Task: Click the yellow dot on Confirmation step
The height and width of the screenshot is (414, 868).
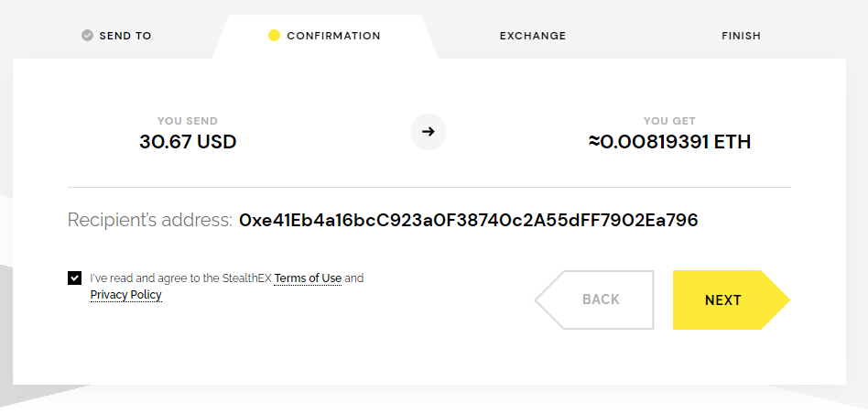Action: [x=274, y=36]
